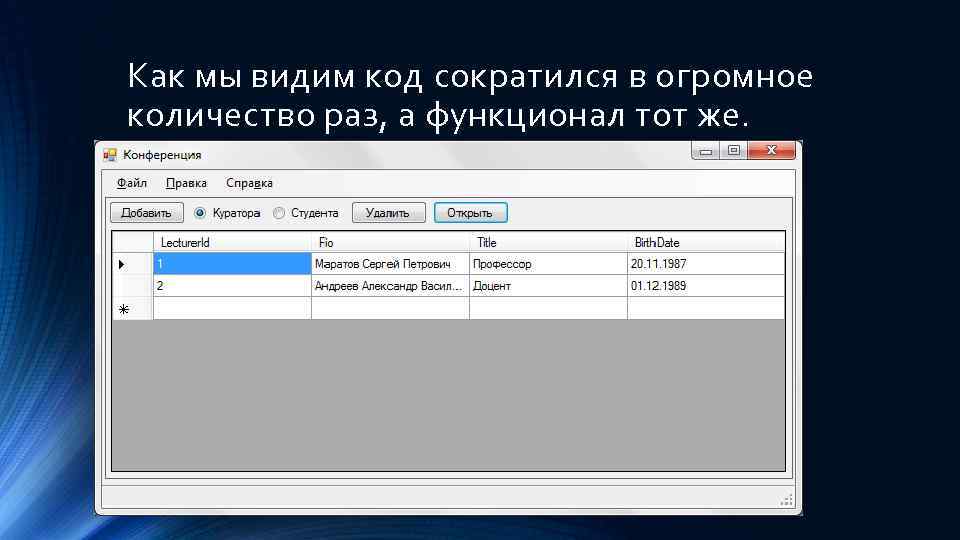Open the Правка menu
Screen dimensions: 960x540
[186, 183]
